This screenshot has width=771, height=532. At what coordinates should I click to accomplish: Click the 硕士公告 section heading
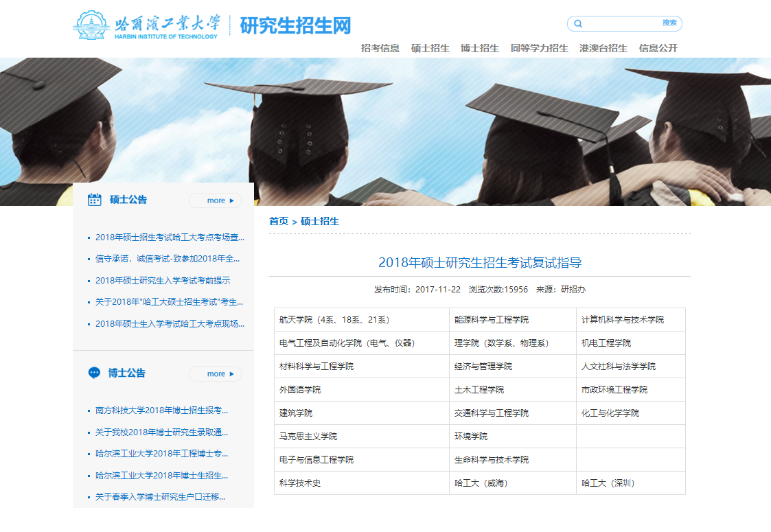[128, 200]
